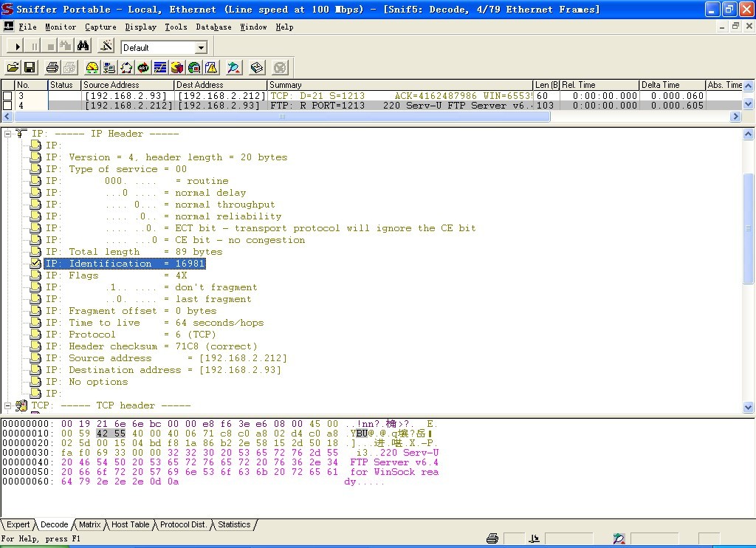Tick the checkbox for frame 3
The width and height of the screenshot is (756, 548).
pos(7,96)
